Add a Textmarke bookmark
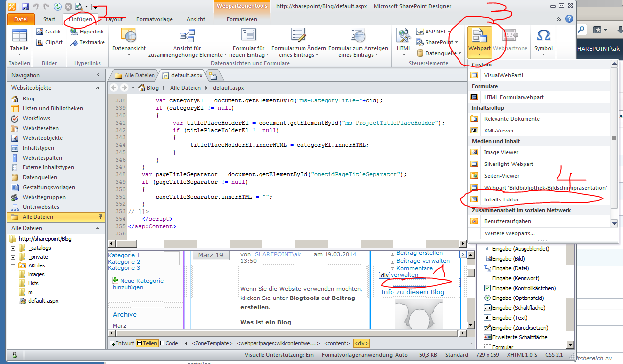623x364 pixels. click(x=88, y=42)
